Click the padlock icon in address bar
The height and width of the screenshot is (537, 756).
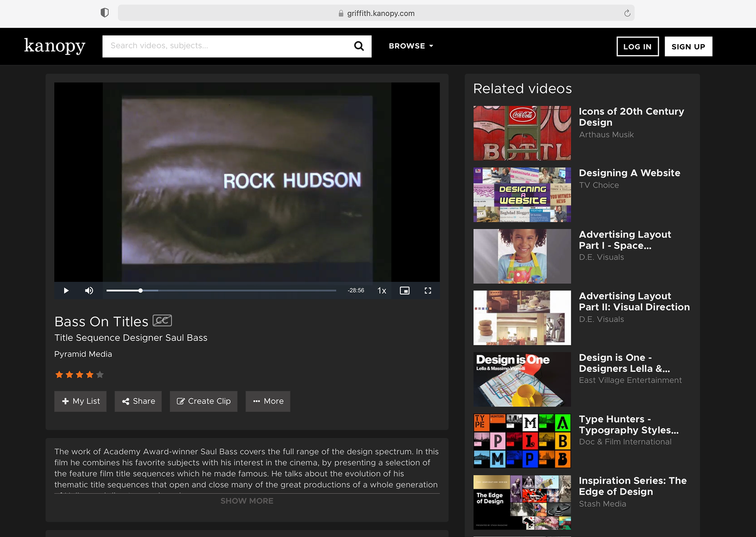coord(341,13)
